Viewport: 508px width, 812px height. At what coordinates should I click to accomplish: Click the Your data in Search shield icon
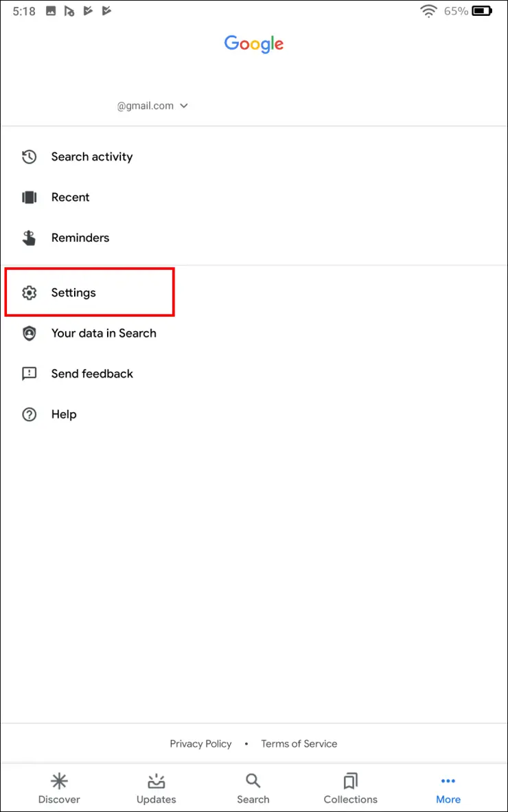pos(29,333)
